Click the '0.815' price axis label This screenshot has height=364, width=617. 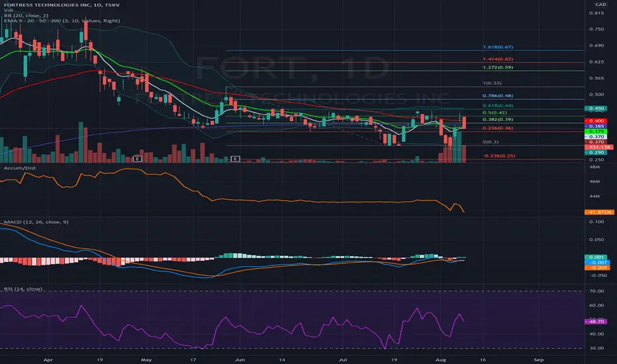(596, 13)
